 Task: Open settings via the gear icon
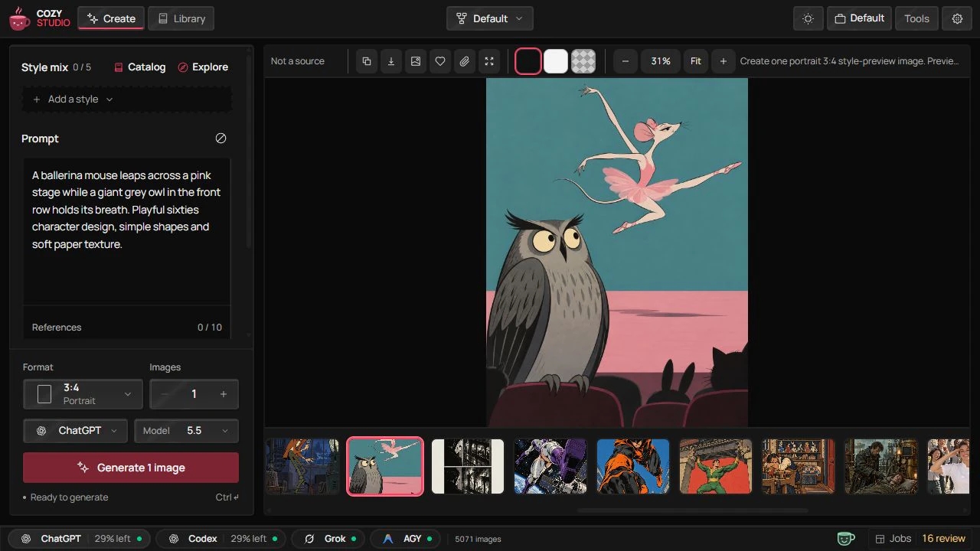pos(957,18)
